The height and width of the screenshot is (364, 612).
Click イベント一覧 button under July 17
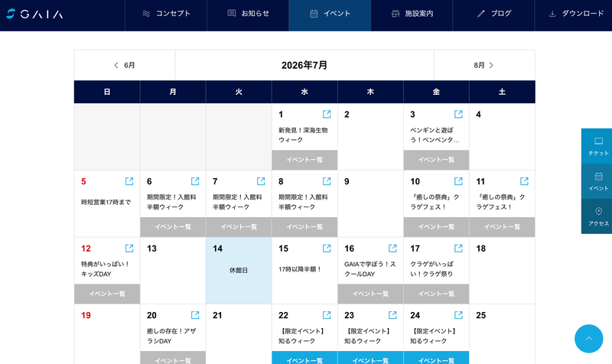coord(436,294)
